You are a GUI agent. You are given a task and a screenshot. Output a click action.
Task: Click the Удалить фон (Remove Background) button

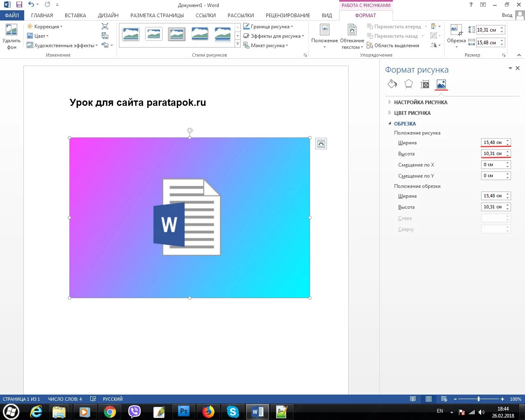(x=11, y=37)
